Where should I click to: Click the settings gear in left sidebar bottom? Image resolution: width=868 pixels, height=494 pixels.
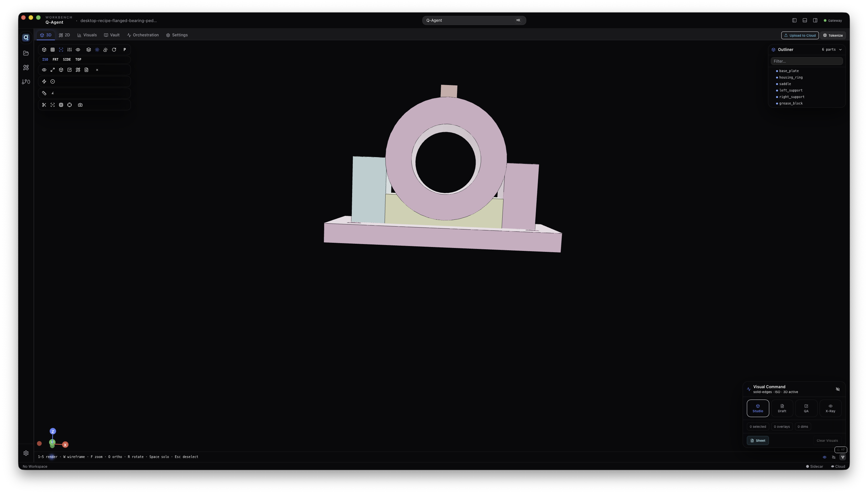26,453
